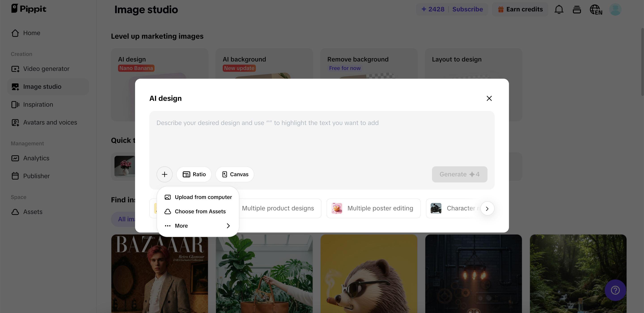Close the AI design dialog
The image size is (644, 313).
click(489, 98)
